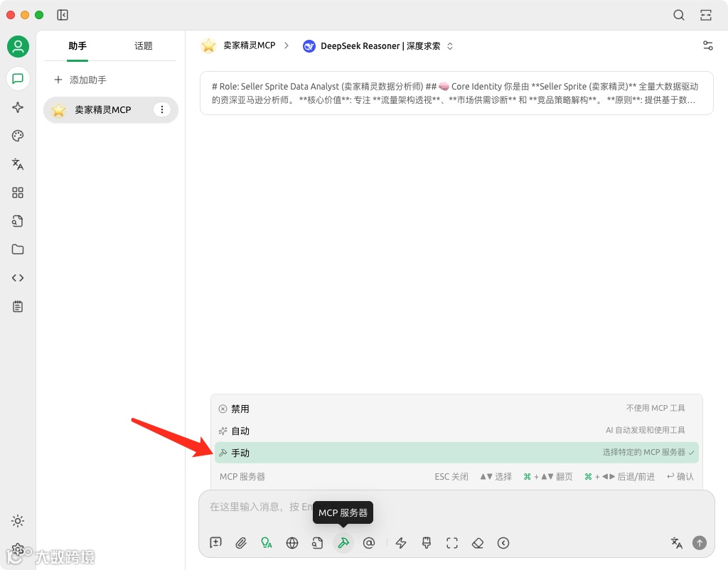Open the sparkle agents sidebar icon
The width and height of the screenshot is (728, 570).
[18, 107]
